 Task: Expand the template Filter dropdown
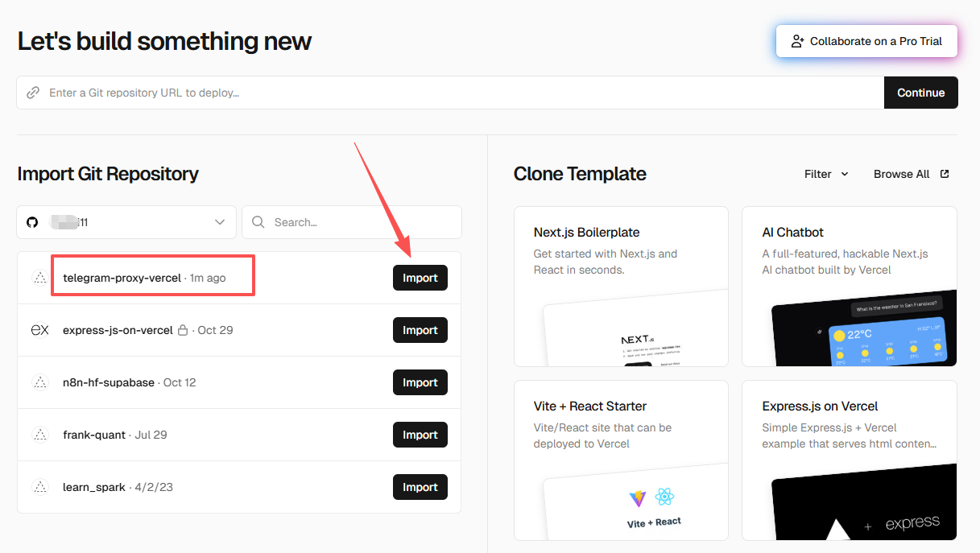pos(826,174)
